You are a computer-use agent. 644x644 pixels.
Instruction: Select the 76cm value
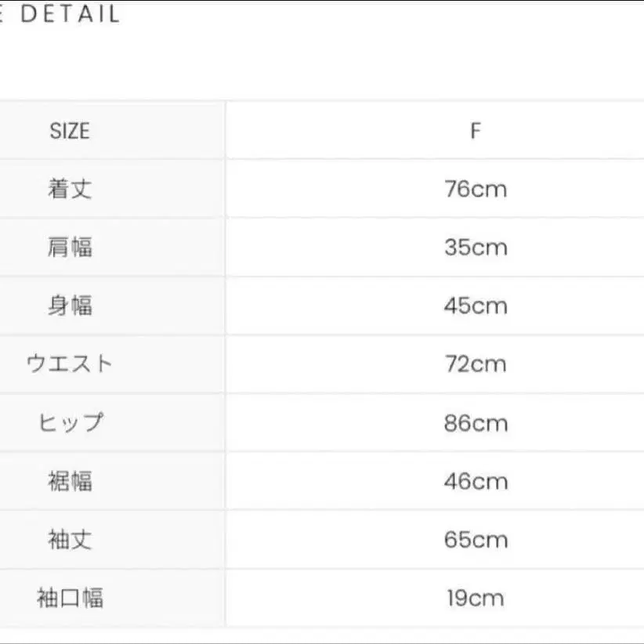point(475,189)
